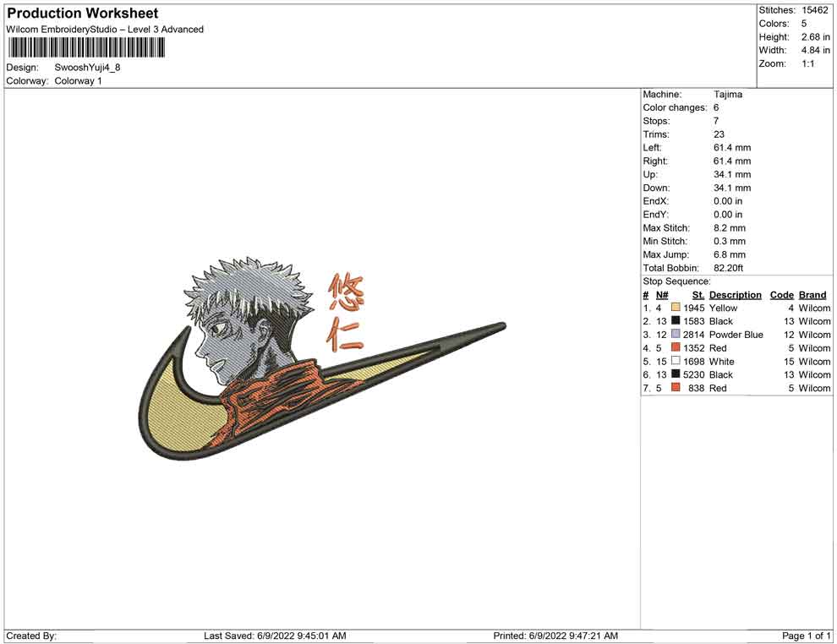
Task: Click the 'Powder Blue' description text
Action: [x=736, y=335]
